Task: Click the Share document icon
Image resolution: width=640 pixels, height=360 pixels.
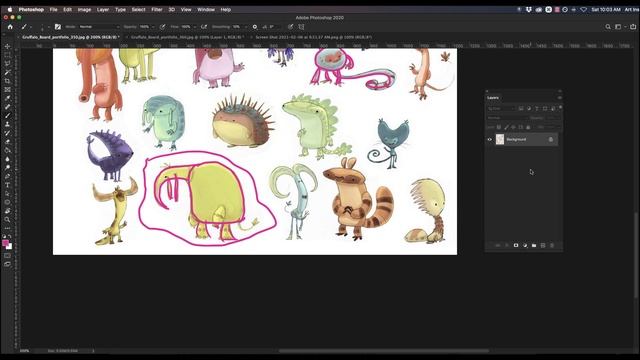Action: pyautogui.click(x=633, y=27)
